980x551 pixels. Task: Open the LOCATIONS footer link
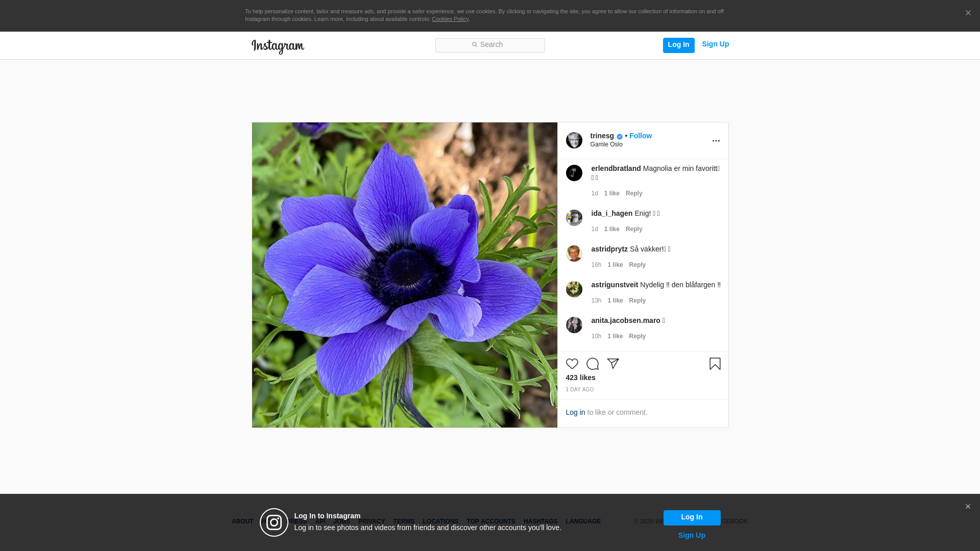440,521
